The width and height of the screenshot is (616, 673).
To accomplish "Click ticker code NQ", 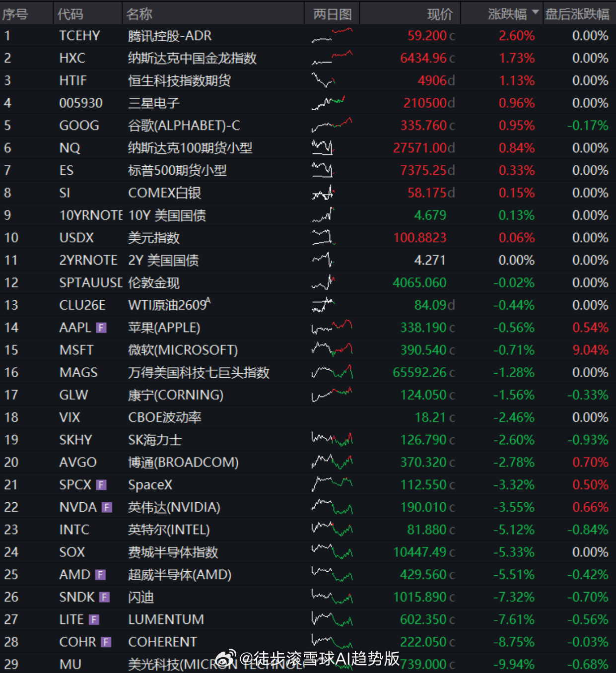I will point(69,148).
